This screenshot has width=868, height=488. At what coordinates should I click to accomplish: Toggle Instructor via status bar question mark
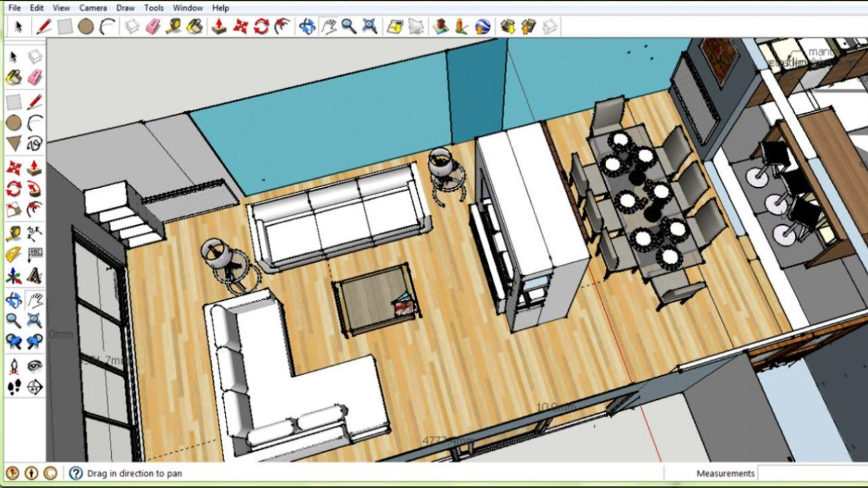(x=76, y=473)
